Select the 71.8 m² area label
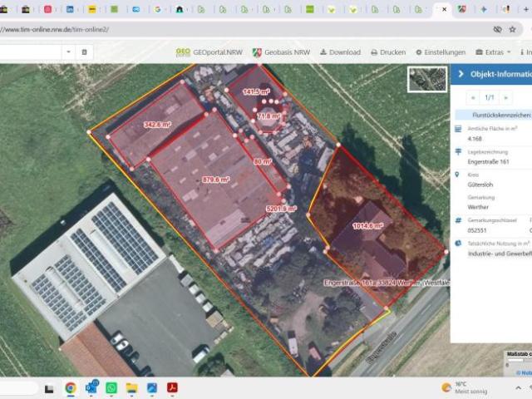The height and width of the screenshot is (399, 532). (x=268, y=116)
